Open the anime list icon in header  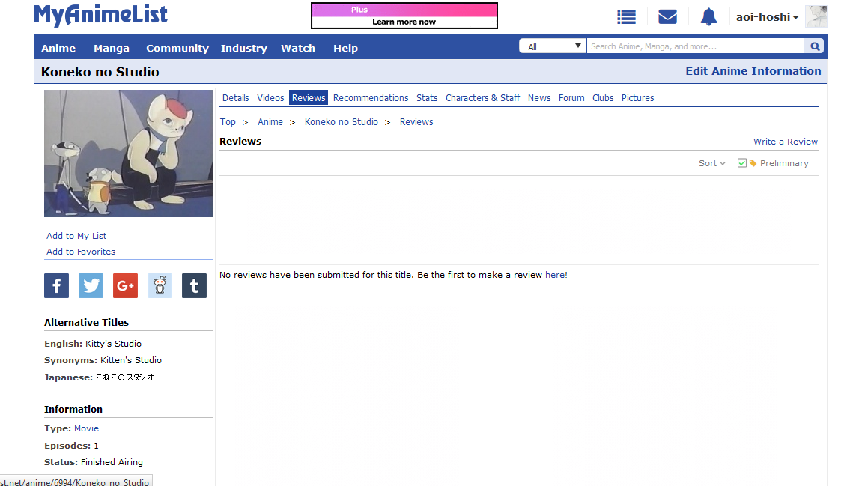626,17
